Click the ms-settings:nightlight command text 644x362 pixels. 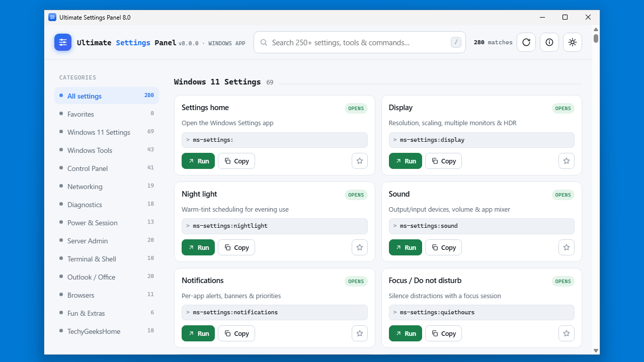click(x=230, y=226)
